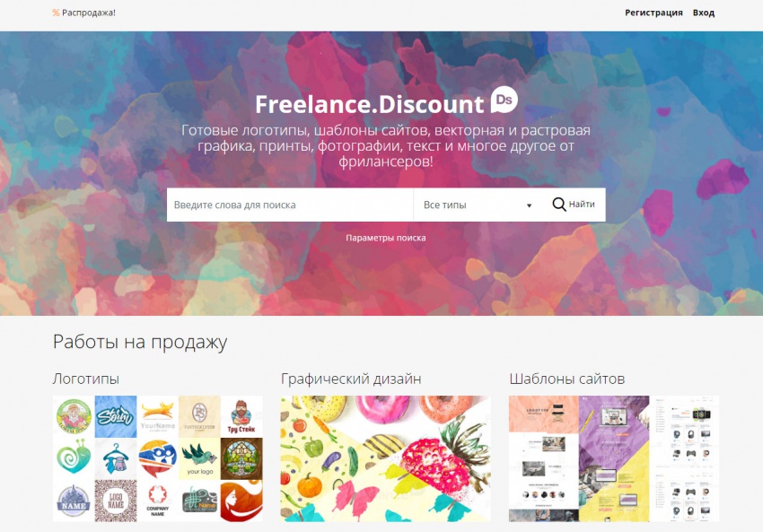Select the castle NAME badge logo

click(x=74, y=501)
